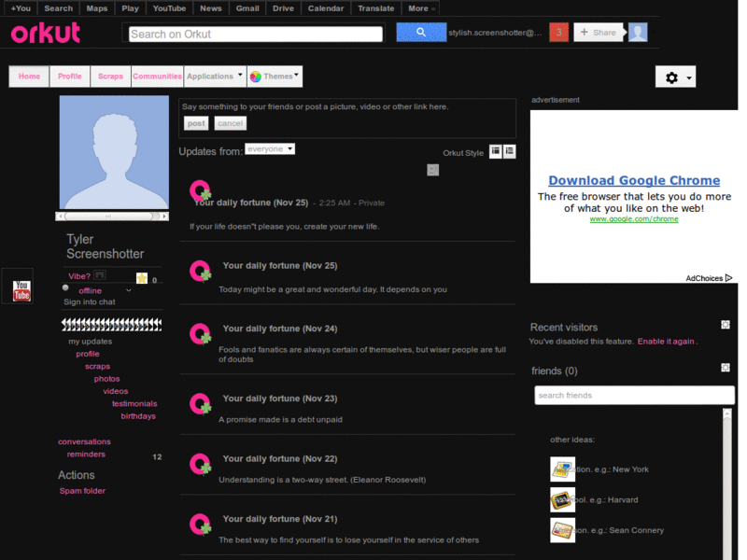This screenshot has height=560, width=747.
Task: Click the Vibe flag icon
Action: (100, 274)
